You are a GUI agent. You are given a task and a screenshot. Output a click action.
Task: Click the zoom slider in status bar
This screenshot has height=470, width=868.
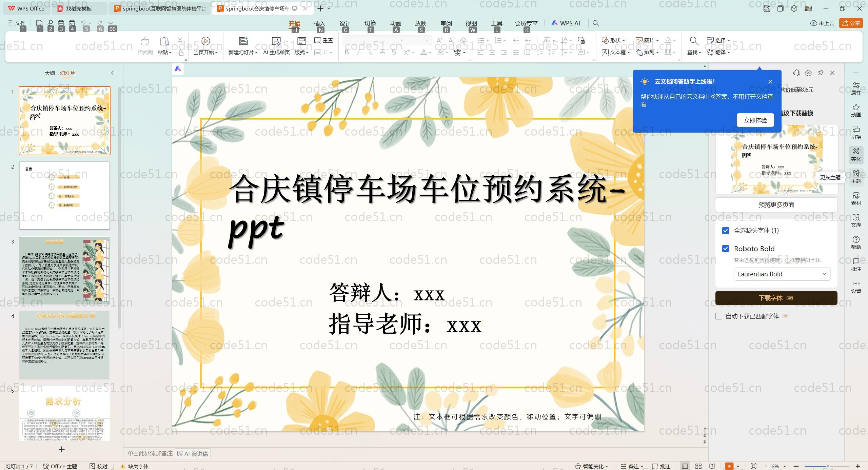click(x=827, y=466)
